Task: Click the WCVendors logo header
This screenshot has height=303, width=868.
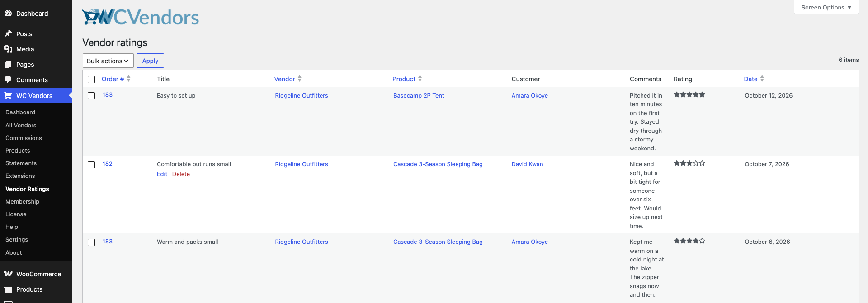Action: tap(141, 17)
